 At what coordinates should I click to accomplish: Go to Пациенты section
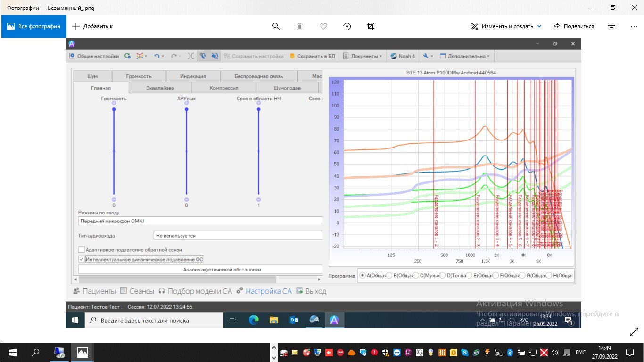94,291
